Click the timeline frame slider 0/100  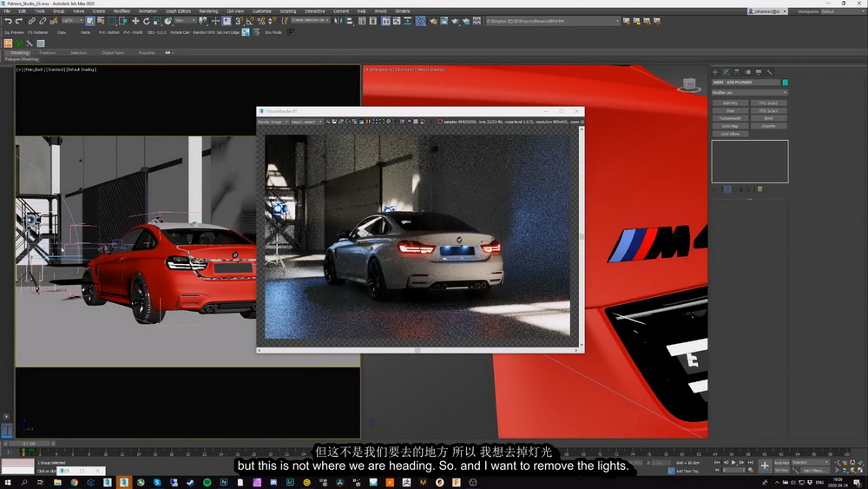[29, 444]
